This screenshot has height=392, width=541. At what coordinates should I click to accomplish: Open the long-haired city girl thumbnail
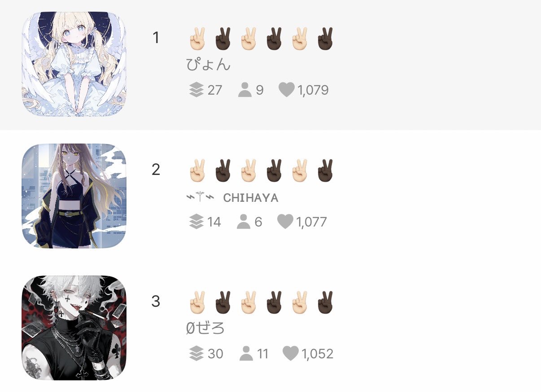74,196
